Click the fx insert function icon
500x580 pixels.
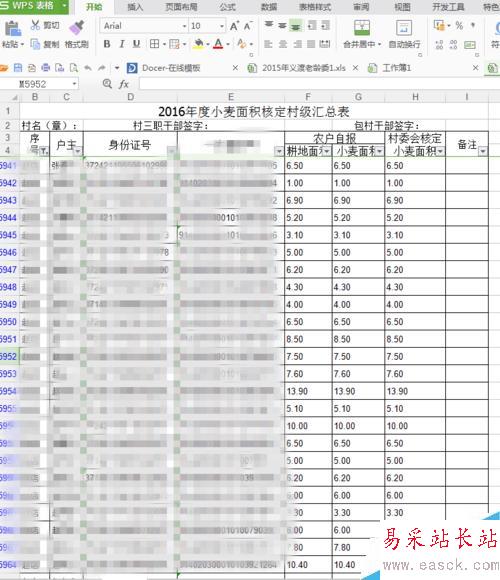click(x=124, y=84)
